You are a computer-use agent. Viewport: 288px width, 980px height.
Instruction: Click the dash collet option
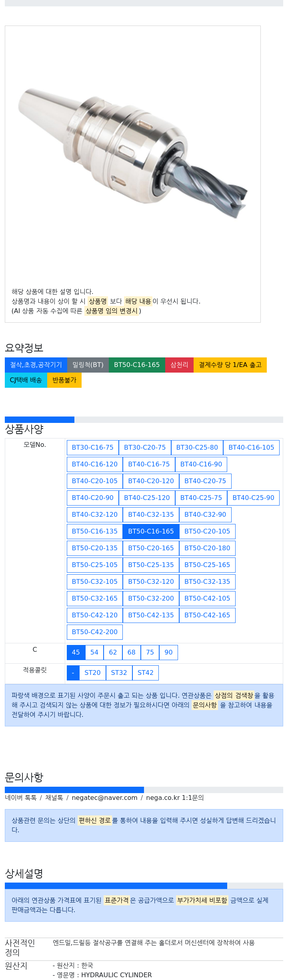coord(73,673)
